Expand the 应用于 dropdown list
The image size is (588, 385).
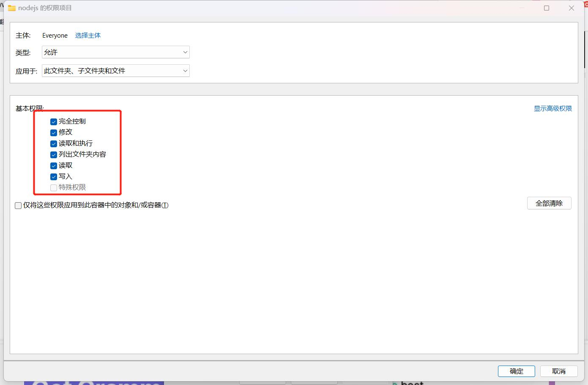click(x=115, y=71)
